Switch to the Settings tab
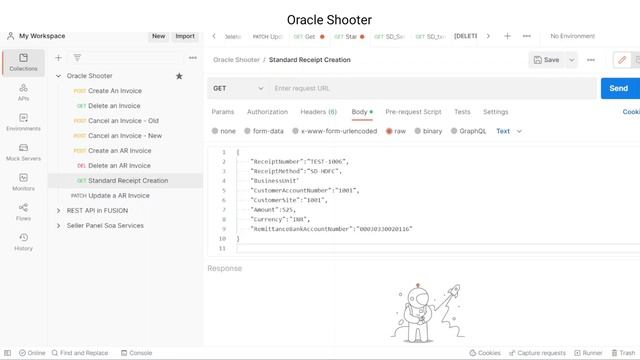640x360 pixels. click(496, 112)
